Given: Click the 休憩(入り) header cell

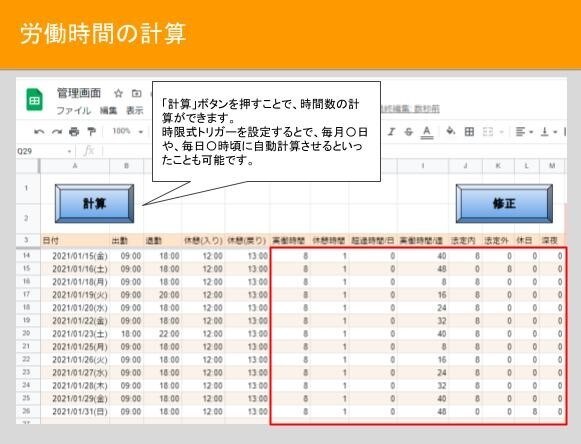Looking at the screenshot, I should tap(203, 241).
